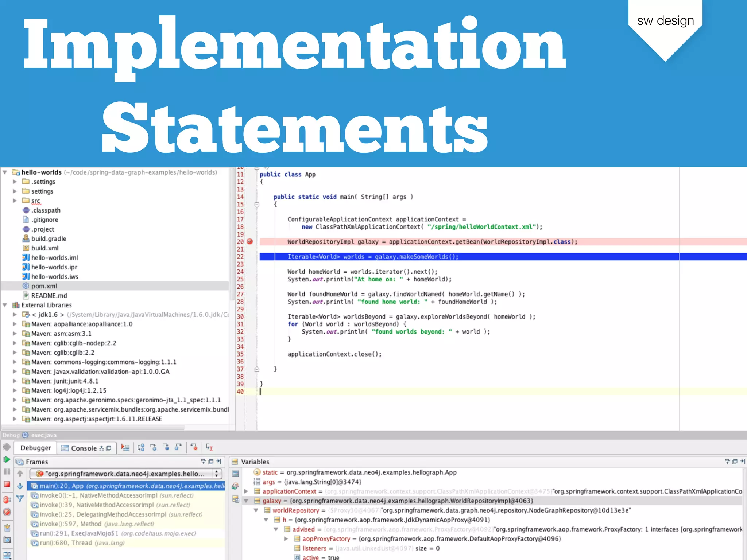Expand the .settings folder
747x560 pixels.
click(x=15, y=182)
